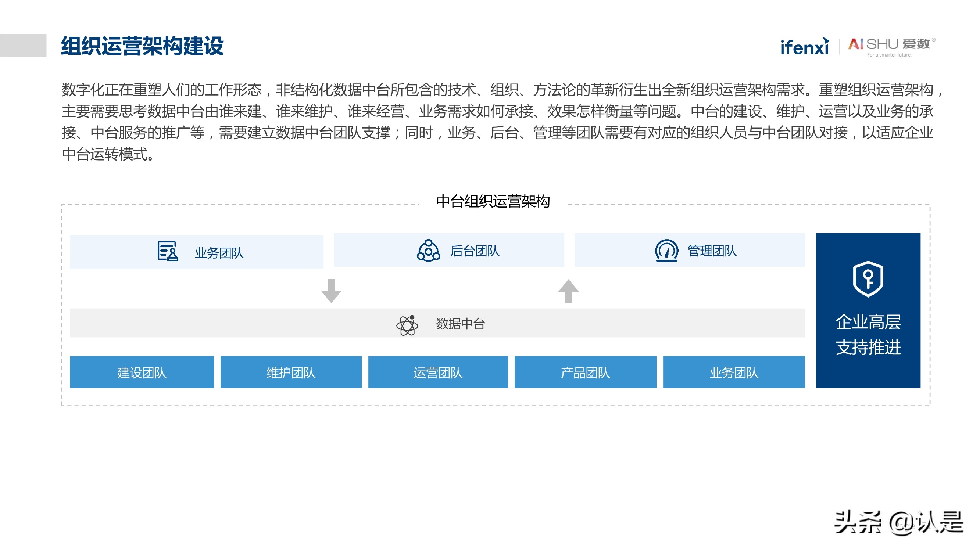Toggle the 维护团队 block
This screenshot has width=980, height=551.
tap(291, 372)
